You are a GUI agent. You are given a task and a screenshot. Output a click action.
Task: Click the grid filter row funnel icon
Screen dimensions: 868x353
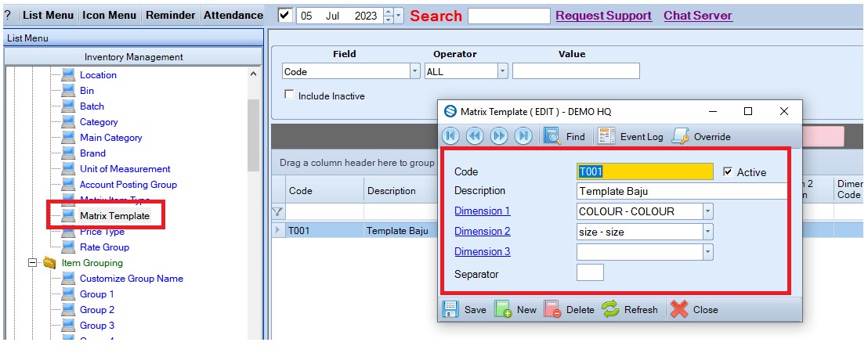[x=278, y=211]
